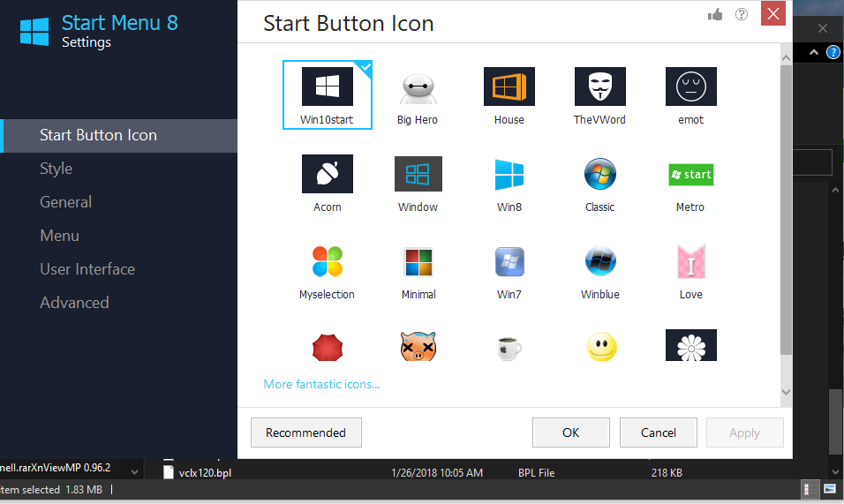Choose the Myselection colorful icon
Image resolution: width=844 pixels, height=504 pixels.
328,261
